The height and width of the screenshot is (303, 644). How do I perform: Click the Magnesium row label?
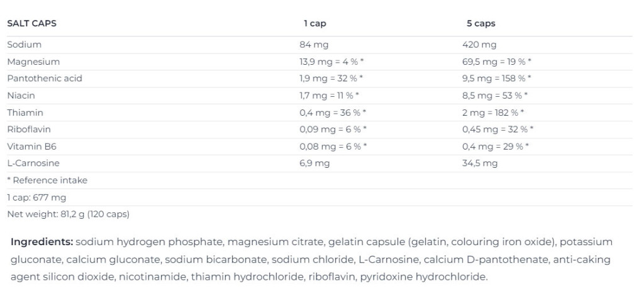[33, 62]
